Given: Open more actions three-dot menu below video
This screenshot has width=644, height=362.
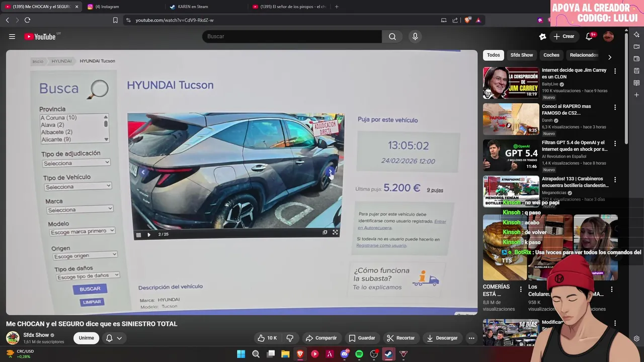Looking at the screenshot, I should click(x=471, y=338).
